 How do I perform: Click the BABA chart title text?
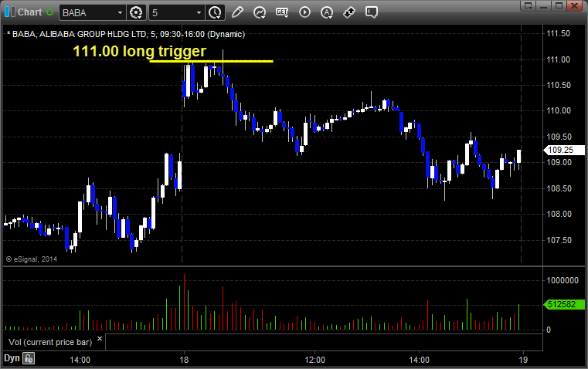click(x=126, y=34)
